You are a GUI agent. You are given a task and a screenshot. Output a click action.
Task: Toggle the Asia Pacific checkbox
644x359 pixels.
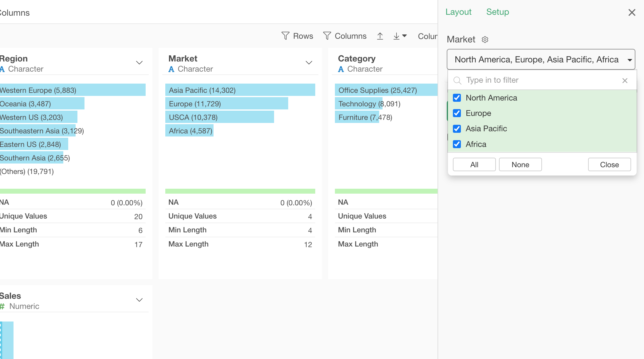tap(457, 128)
